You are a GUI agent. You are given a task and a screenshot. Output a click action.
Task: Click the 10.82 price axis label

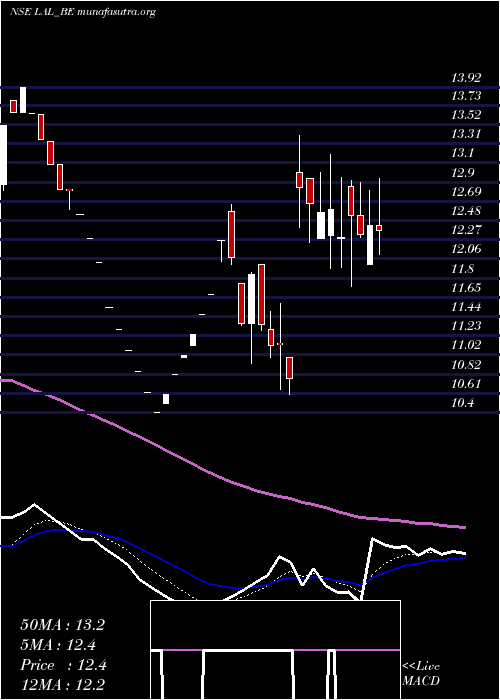467,365
